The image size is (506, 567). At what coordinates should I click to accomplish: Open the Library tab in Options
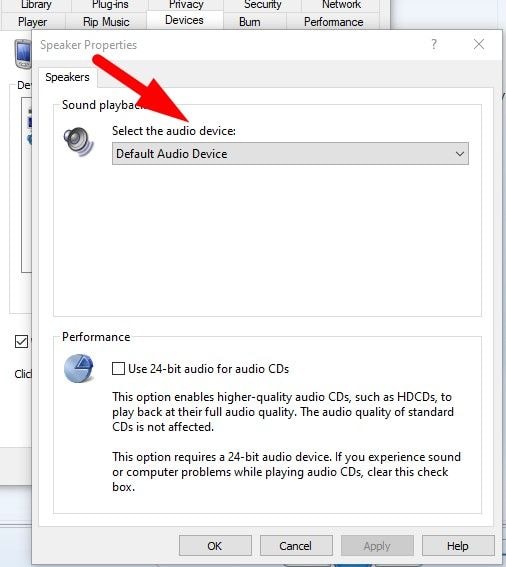36,5
